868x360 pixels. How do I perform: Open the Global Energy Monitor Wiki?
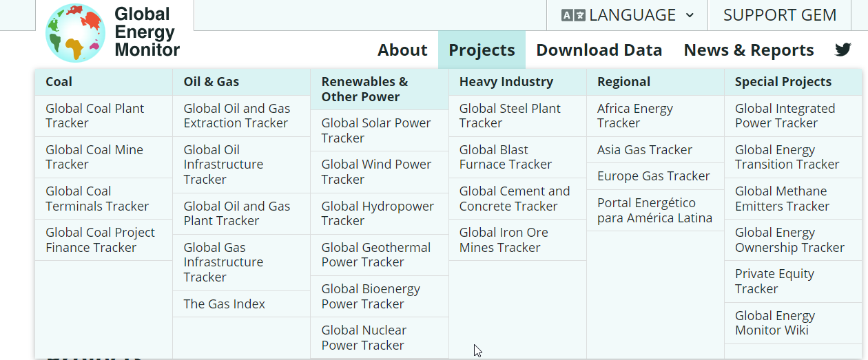[774, 323]
